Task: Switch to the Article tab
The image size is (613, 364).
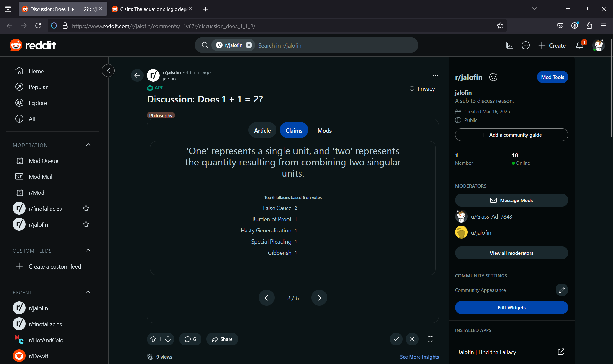Action: click(262, 130)
